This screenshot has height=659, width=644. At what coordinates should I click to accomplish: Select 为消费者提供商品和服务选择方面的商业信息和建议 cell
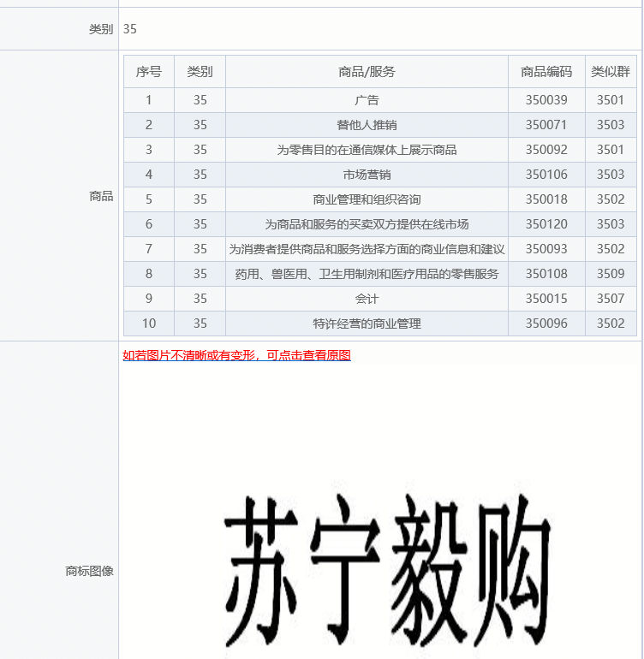pyautogui.click(x=367, y=249)
